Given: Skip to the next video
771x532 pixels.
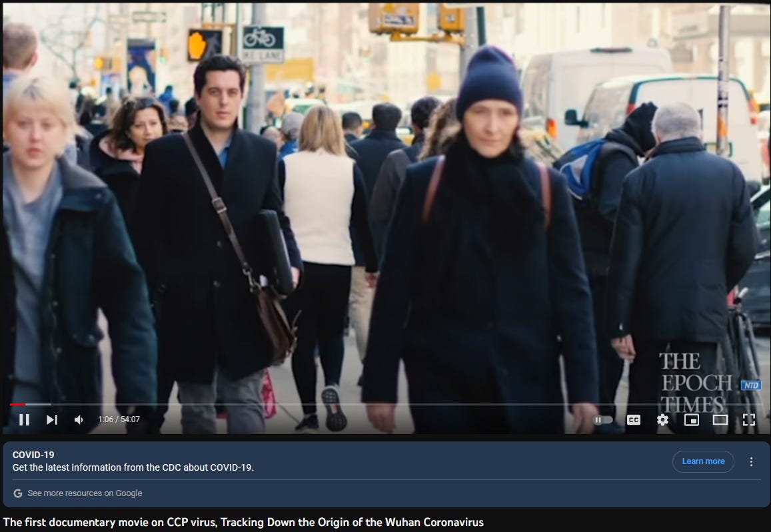Looking at the screenshot, I should point(51,419).
